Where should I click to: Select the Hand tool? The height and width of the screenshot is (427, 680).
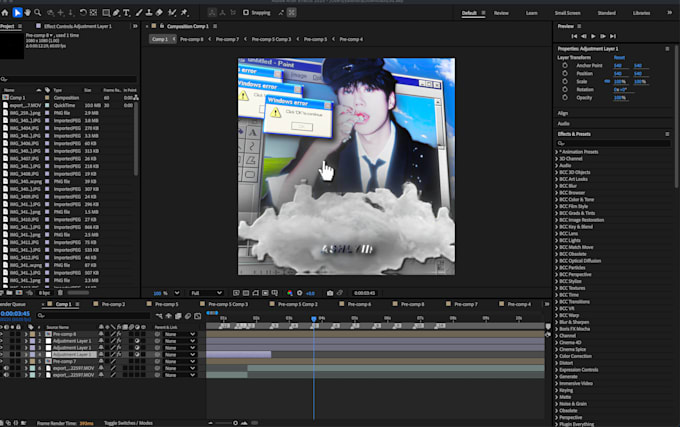27,13
